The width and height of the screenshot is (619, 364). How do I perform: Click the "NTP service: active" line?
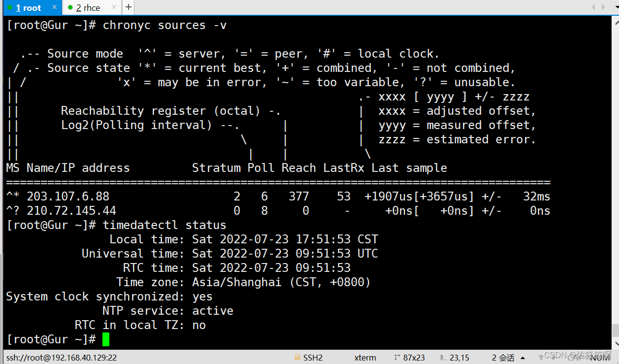[x=168, y=311]
